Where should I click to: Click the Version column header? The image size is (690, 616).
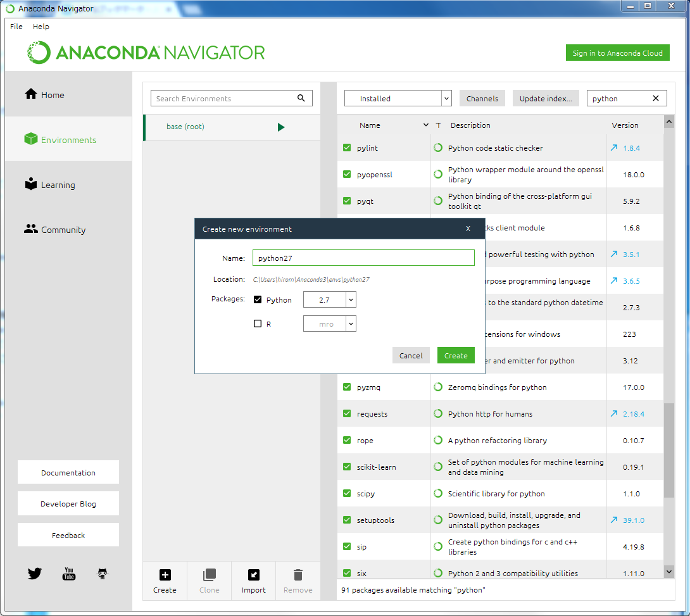625,125
